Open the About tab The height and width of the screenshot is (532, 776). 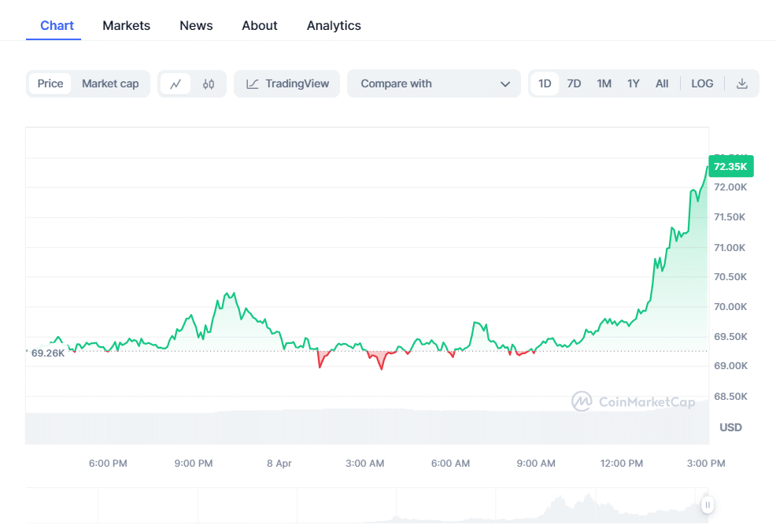[260, 25]
